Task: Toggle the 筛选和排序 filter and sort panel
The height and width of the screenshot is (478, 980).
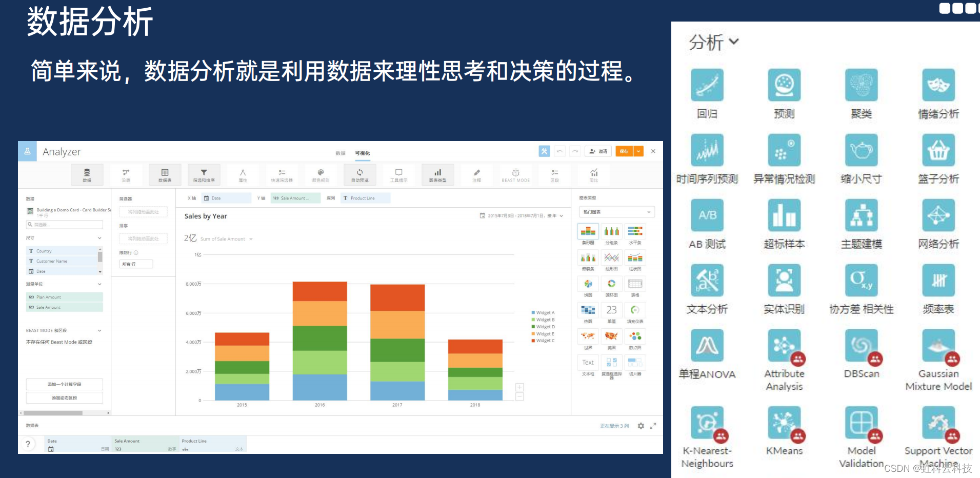Action: pos(204,175)
